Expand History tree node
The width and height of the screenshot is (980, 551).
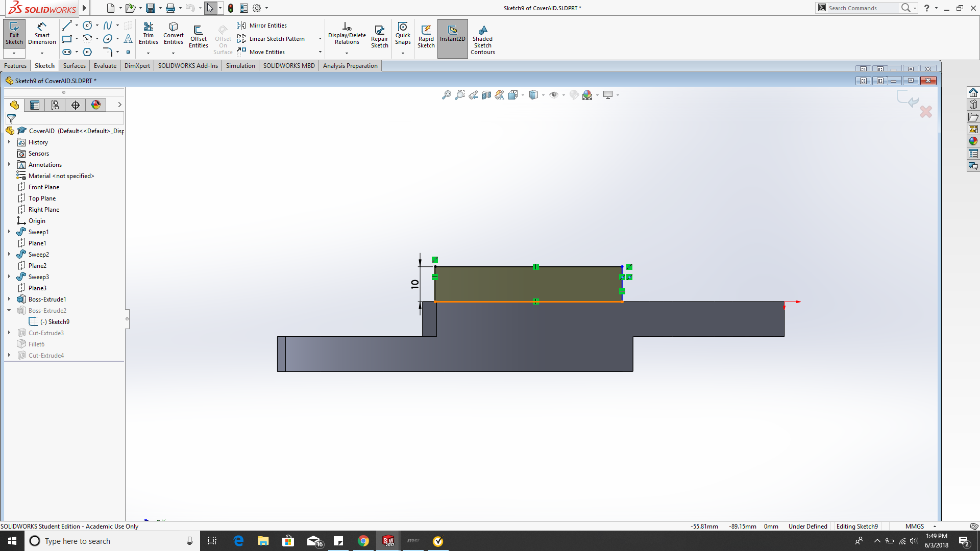click(9, 142)
